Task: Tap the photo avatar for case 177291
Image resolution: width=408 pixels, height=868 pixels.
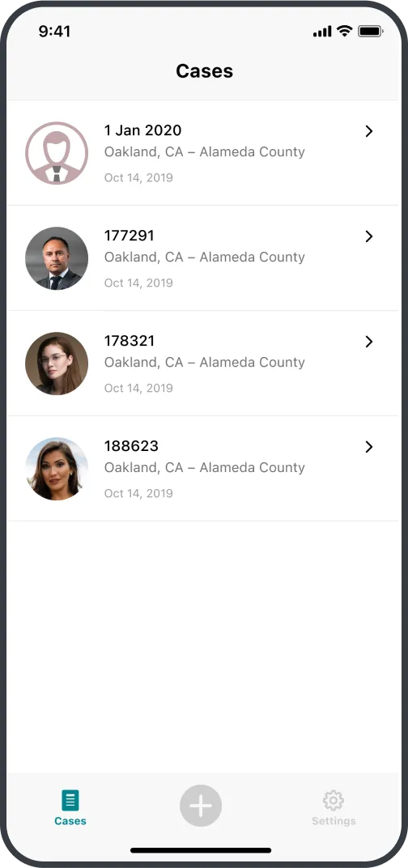Action: (x=57, y=258)
